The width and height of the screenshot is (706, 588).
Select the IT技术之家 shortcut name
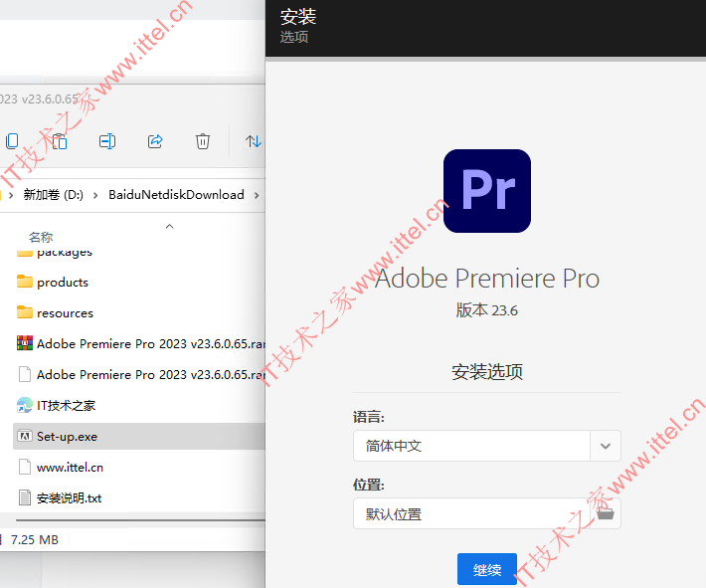tap(66, 406)
